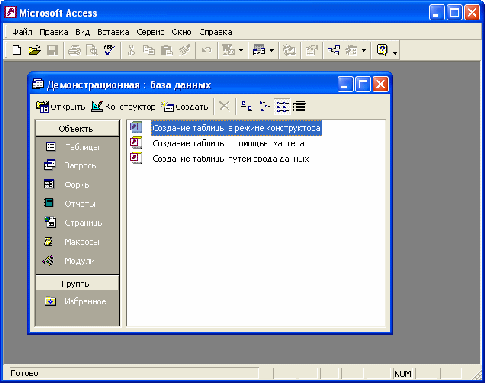Viewport: 486px width, 385px height.
Task: Switch to Details table view
Action: 299,106
